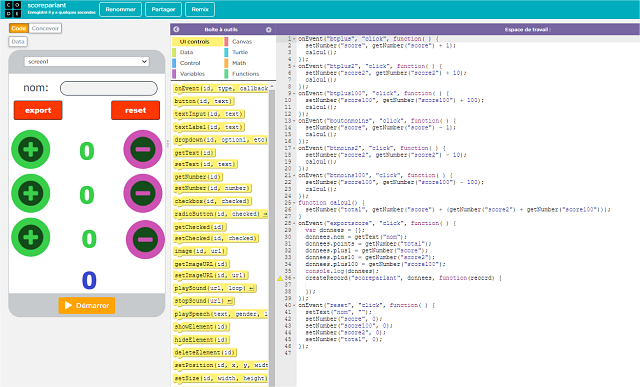Image resolution: width=640 pixels, height=387 pixels.
Task: Fold the function on code line 40
Action: [295, 305]
